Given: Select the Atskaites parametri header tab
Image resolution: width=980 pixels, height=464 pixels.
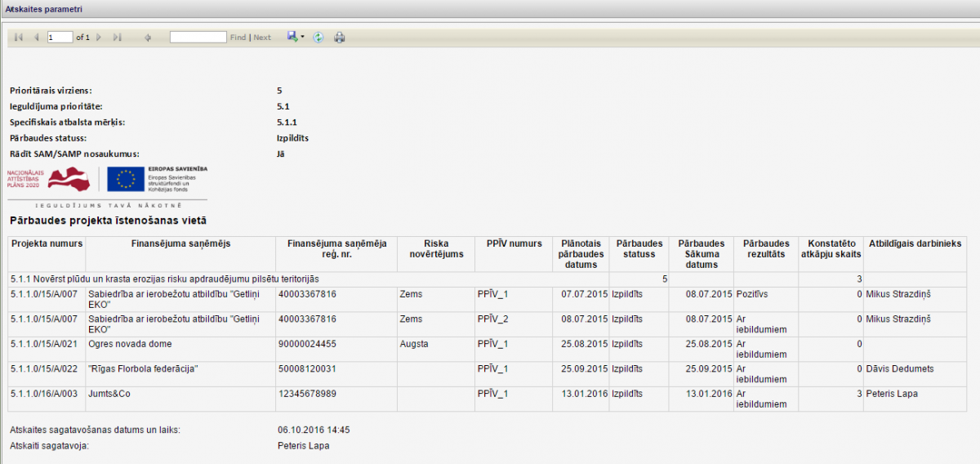Looking at the screenshot, I should click(43, 9).
